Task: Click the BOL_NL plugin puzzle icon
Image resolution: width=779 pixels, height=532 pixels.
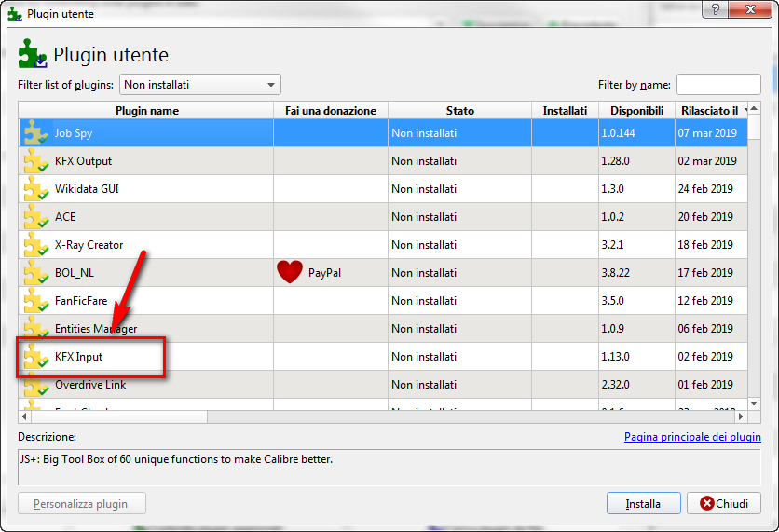Action: point(36,272)
